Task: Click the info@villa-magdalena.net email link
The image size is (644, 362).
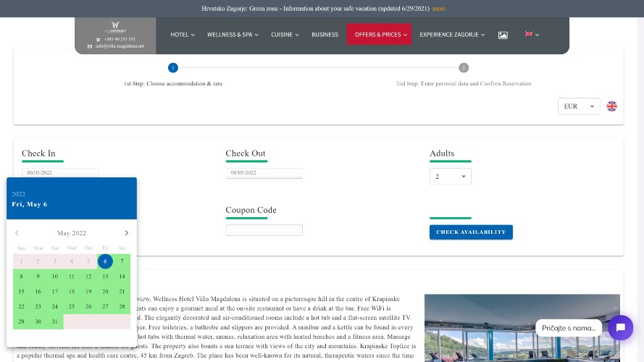Action: click(120, 46)
